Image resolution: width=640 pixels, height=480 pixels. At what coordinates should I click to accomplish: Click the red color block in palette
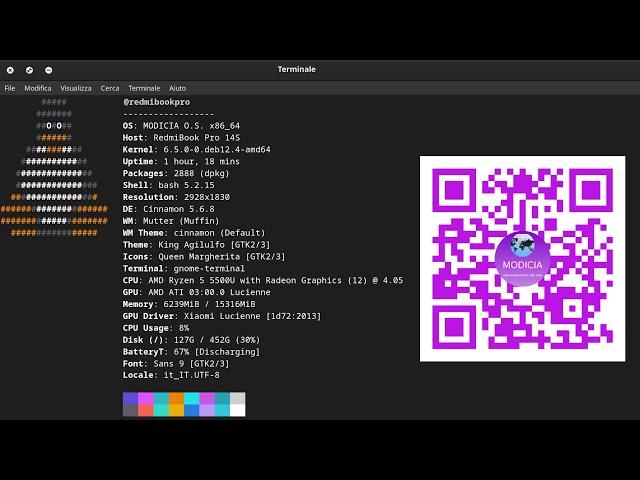click(x=146, y=410)
